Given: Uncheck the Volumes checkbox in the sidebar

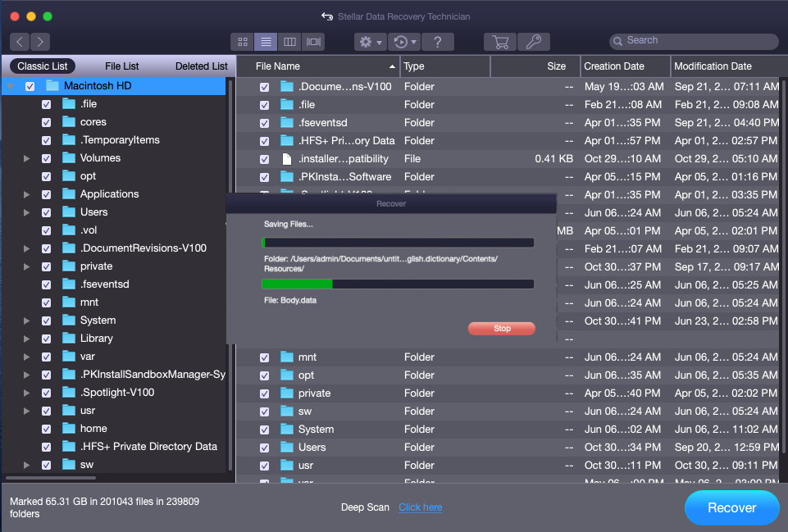Looking at the screenshot, I should click(46, 158).
